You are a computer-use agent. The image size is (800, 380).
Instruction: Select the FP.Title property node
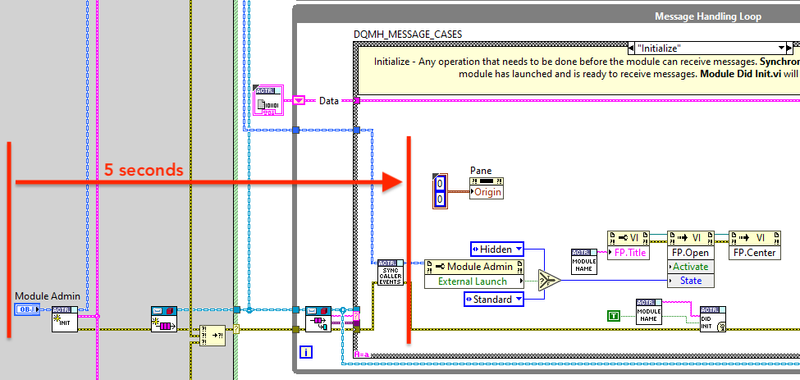click(x=628, y=245)
